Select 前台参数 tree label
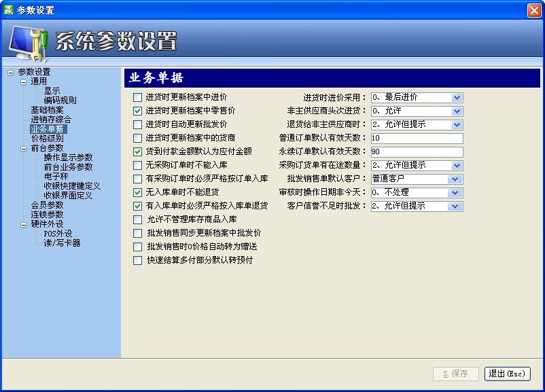 (48, 148)
